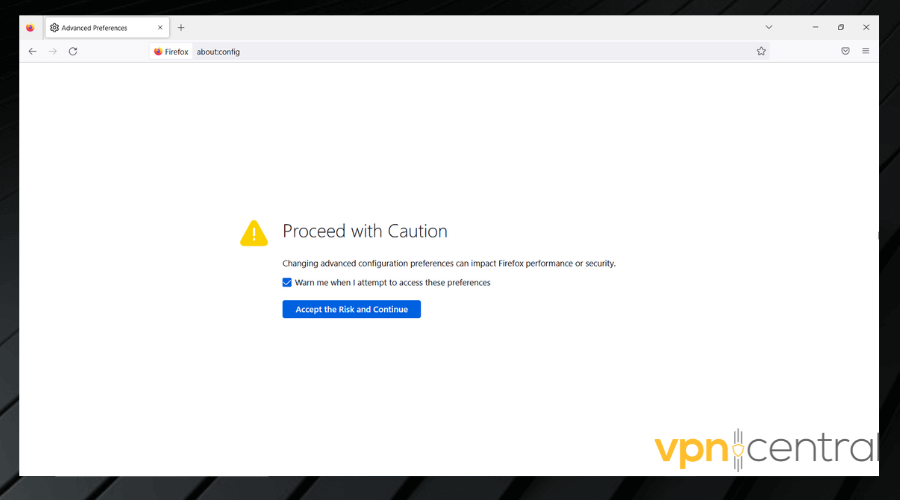This screenshot has width=900, height=500.
Task: Expand the list all tabs chevron
Action: (768, 27)
